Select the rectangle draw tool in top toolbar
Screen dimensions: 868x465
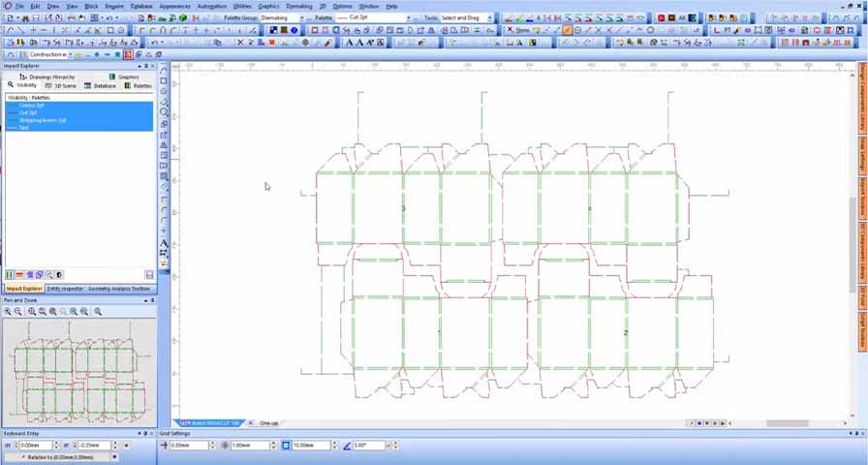(x=110, y=30)
